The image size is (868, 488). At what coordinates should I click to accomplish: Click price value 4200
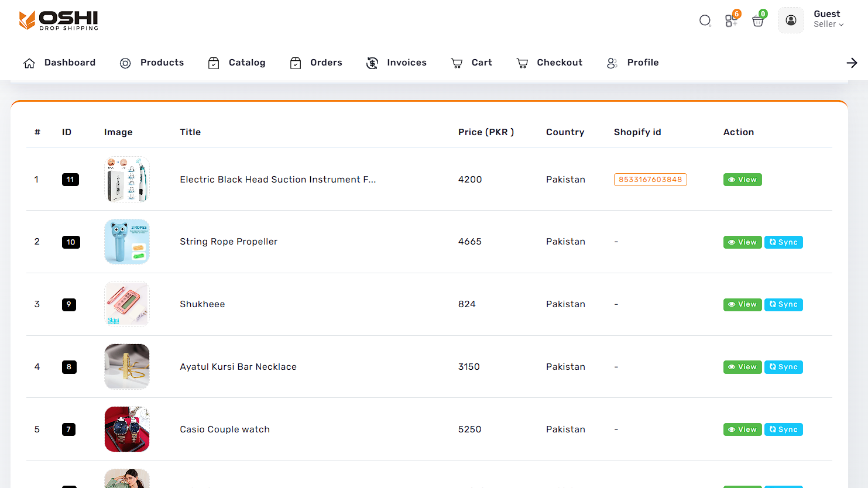point(470,180)
